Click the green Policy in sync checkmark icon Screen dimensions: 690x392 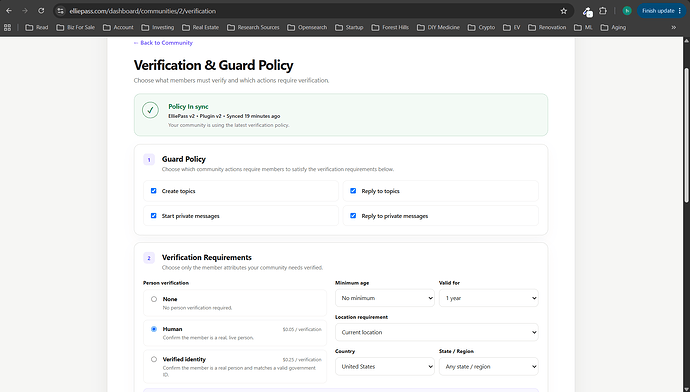150,110
